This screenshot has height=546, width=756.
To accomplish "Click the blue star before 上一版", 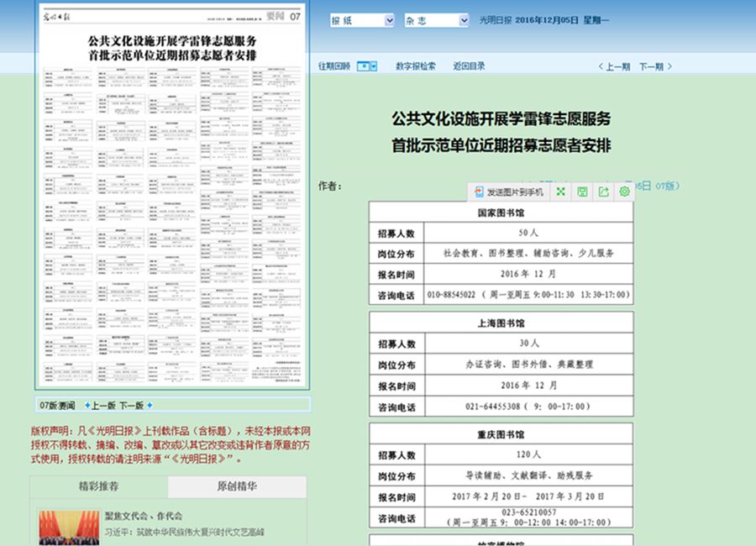I will pyautogui.click(x=87, y=405).
